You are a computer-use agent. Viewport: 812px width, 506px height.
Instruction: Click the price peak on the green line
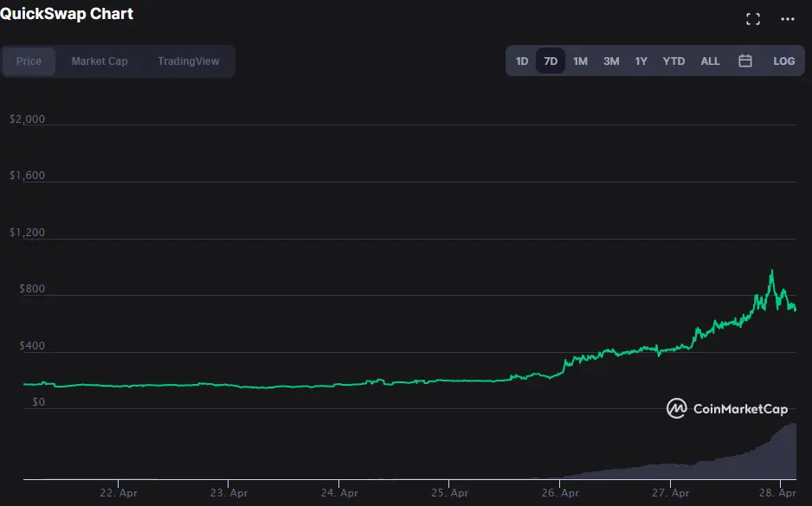click(x=771, y=272)
